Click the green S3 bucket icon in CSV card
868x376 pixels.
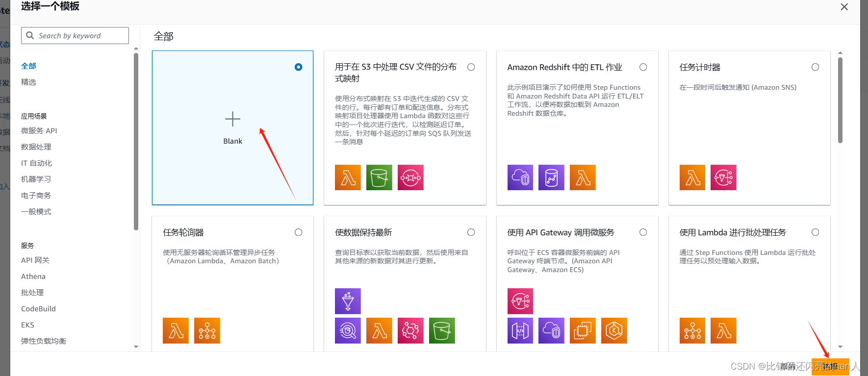pos(379,177)
